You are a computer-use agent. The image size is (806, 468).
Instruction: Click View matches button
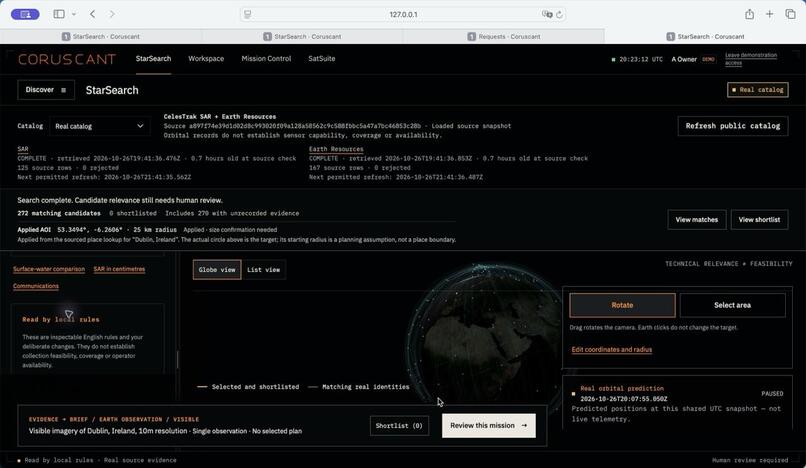697,220
